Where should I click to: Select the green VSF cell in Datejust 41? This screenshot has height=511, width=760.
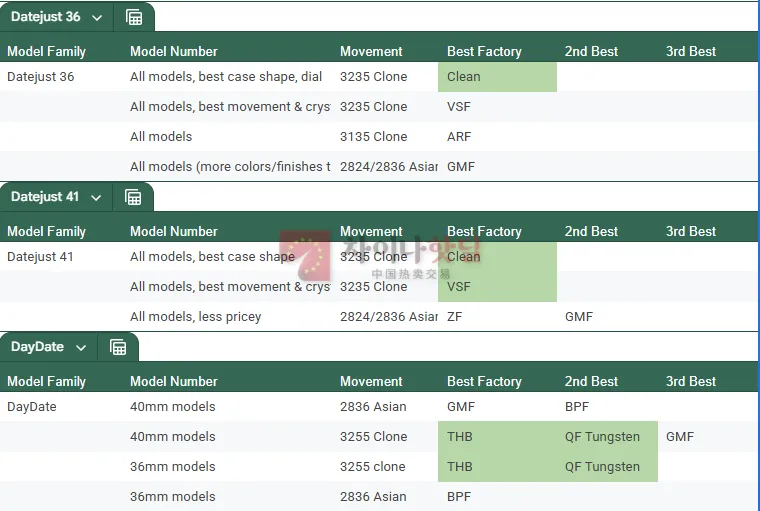point(497,287)
